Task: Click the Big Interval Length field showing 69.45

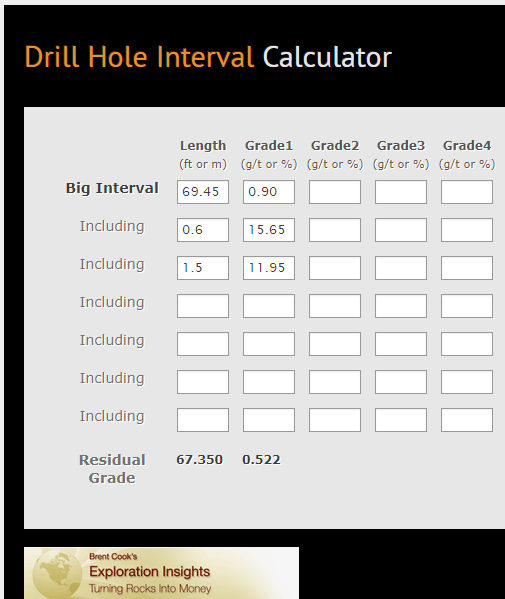Action: pos(203,192)
